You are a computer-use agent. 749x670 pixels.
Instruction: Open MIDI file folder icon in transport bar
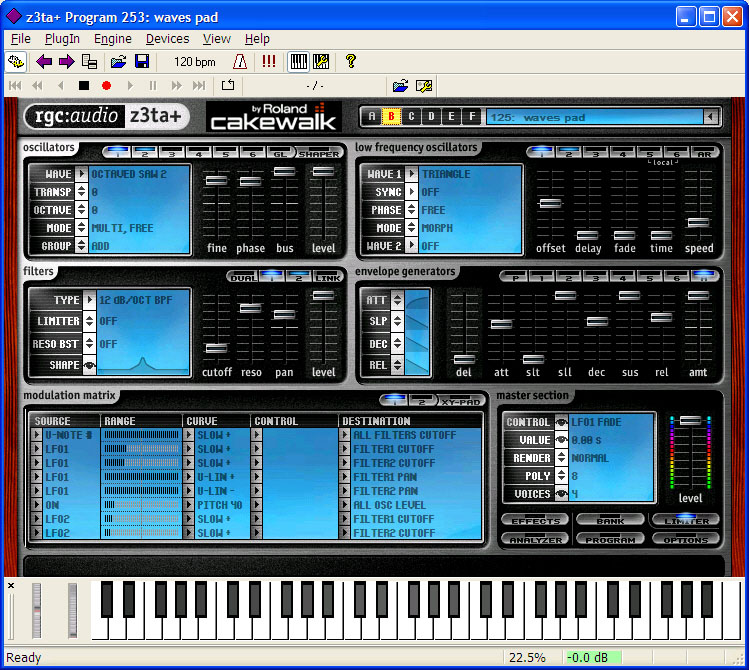click(x=400, y=85)
